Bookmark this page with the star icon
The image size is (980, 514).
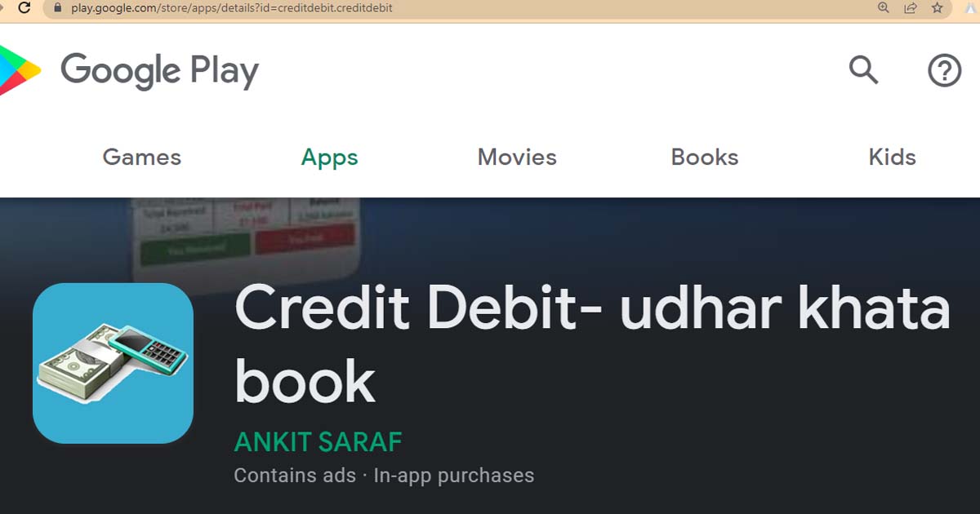click(938, 8)
